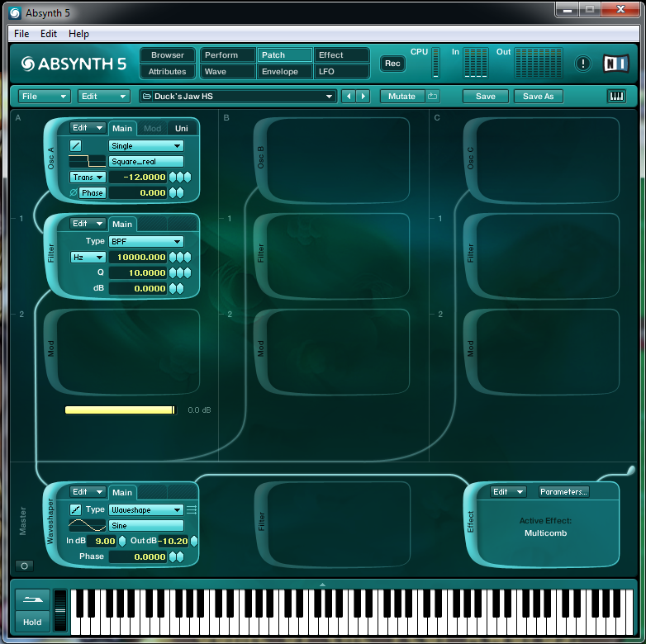Click the filter frequency value 10000.000

point(138,258)
